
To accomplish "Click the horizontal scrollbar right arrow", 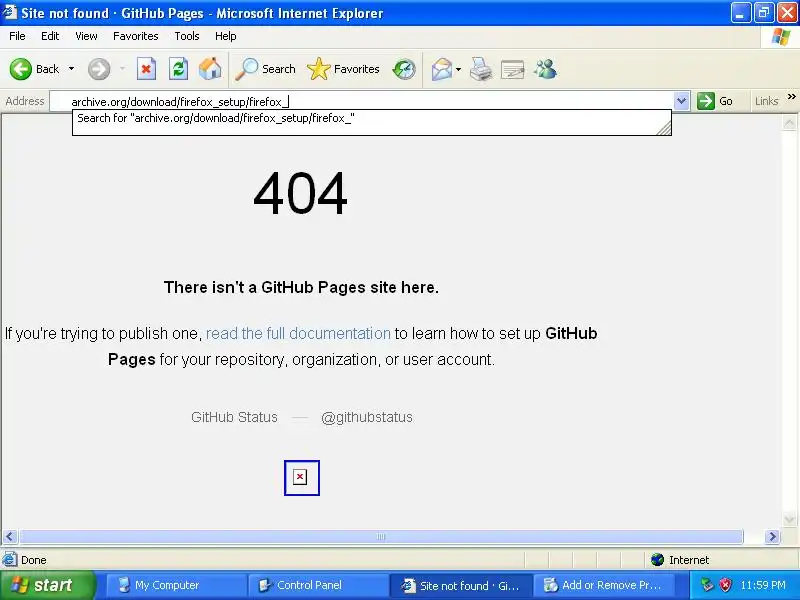I will 772,537.
